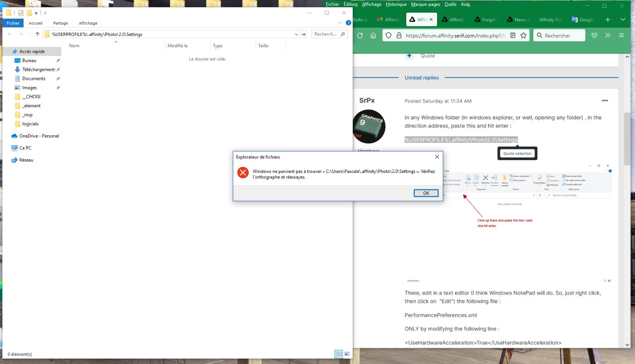The height and width of the screenshot is (364, 635).
Task: Open the Partage ribbon tab
Action: pyautogui.click(x=60, y=23)
